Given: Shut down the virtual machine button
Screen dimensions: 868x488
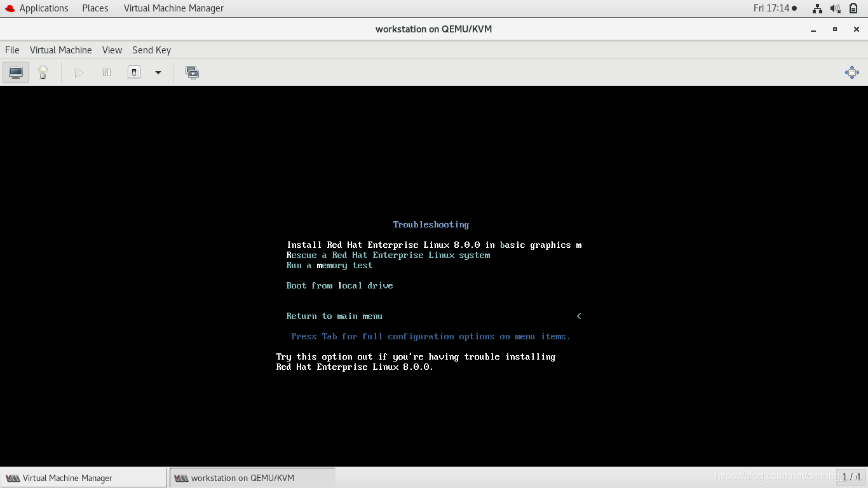Looking at the screenshot, I should click(x=134, y=72).
